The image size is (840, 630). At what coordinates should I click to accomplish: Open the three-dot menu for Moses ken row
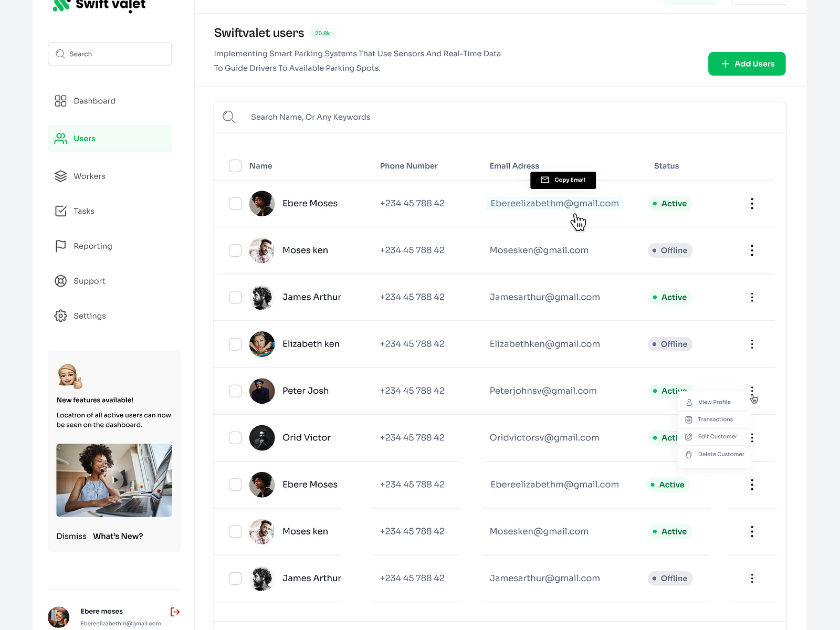[752, 250]
